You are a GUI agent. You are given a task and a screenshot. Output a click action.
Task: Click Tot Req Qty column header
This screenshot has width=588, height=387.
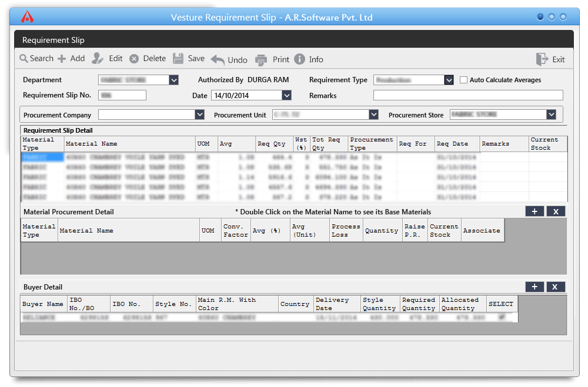tap(329, 144)
